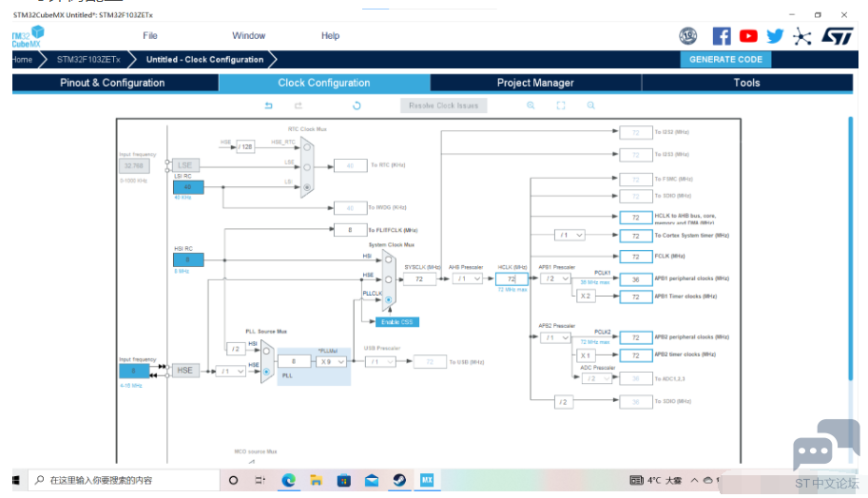
Task: Select HSE on System Clock Mux
Action: pos(389,279)
